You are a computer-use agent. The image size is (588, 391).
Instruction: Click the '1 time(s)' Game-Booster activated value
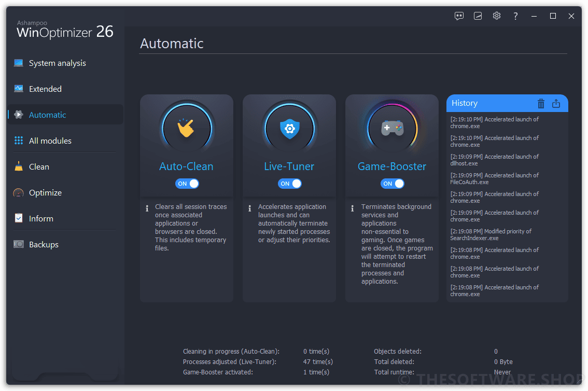pos(316,372)
